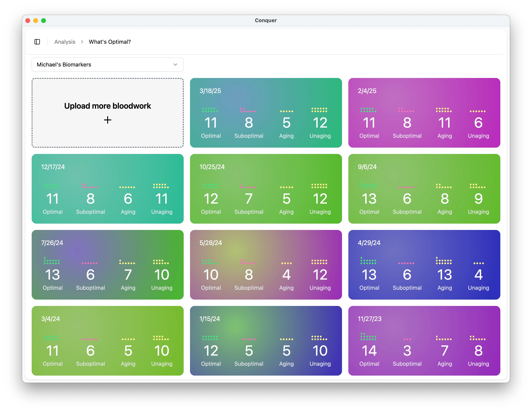Image resolution: width=532 pixels, height=412 pixels.
Task: Open the 3/18/25 bloodwork card
Action: pyautogui.click(x=266, y=112)
